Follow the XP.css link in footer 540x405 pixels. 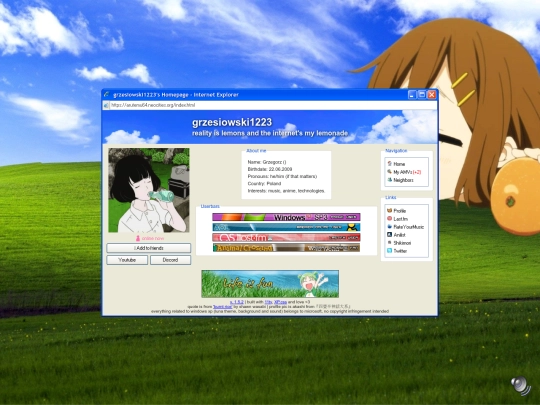click(x=280, y=302)
